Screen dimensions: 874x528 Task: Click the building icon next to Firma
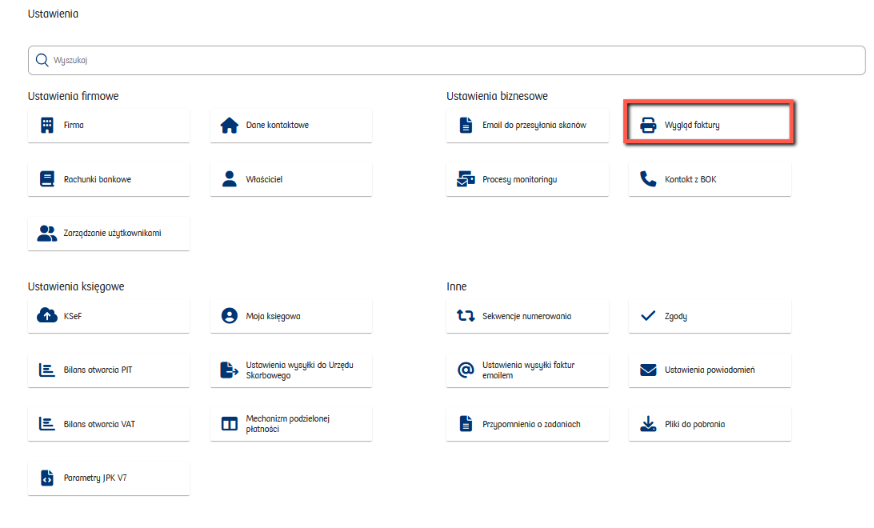coord(47,125)
